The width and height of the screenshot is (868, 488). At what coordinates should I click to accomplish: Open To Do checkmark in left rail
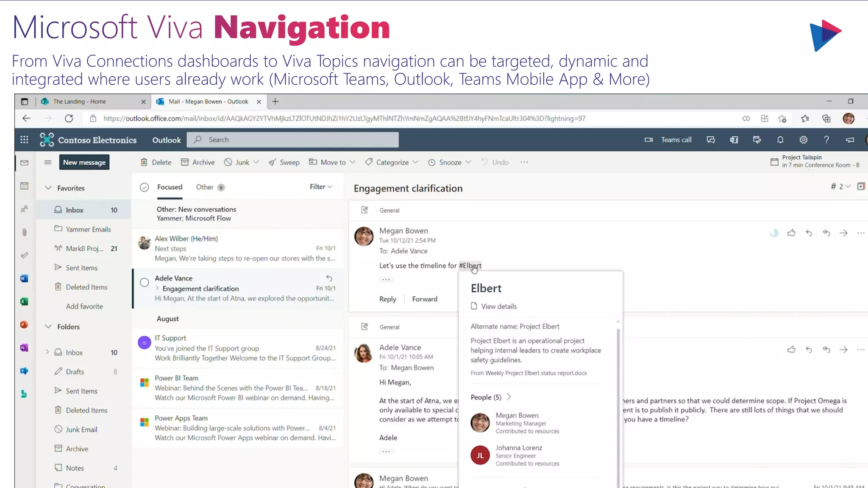24,255
